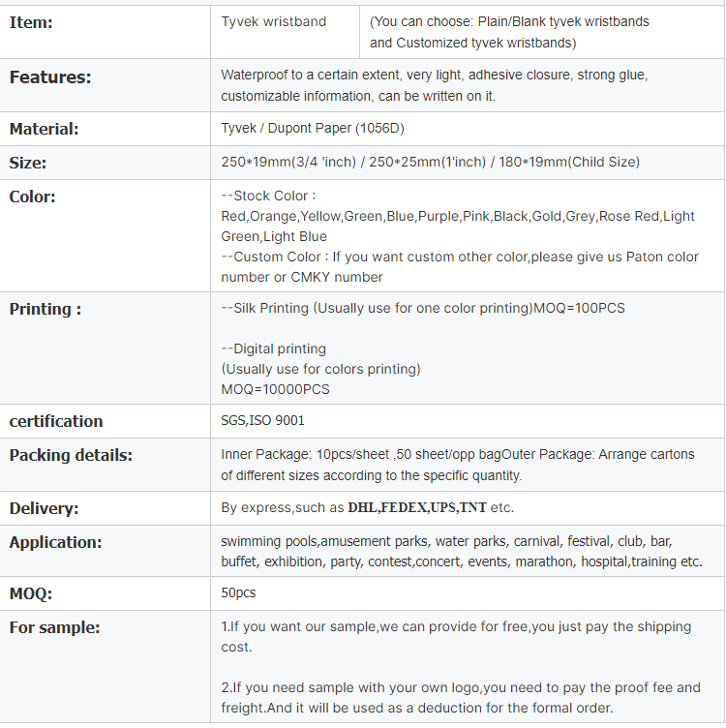Click the Tyvek / Dupont Paper material value
This screenshot has width=726, height=728.
[x=313, y=128]
